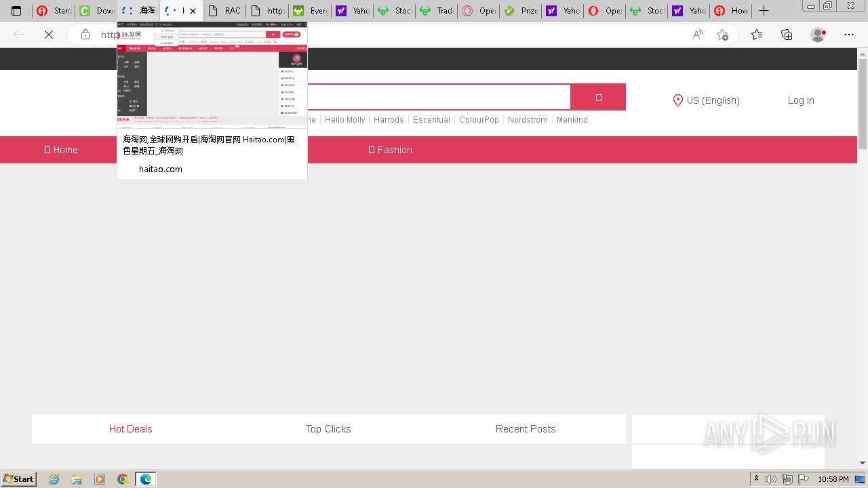Open the Harrods store link
Screen dimensions: 868x488
pos(389,120)
